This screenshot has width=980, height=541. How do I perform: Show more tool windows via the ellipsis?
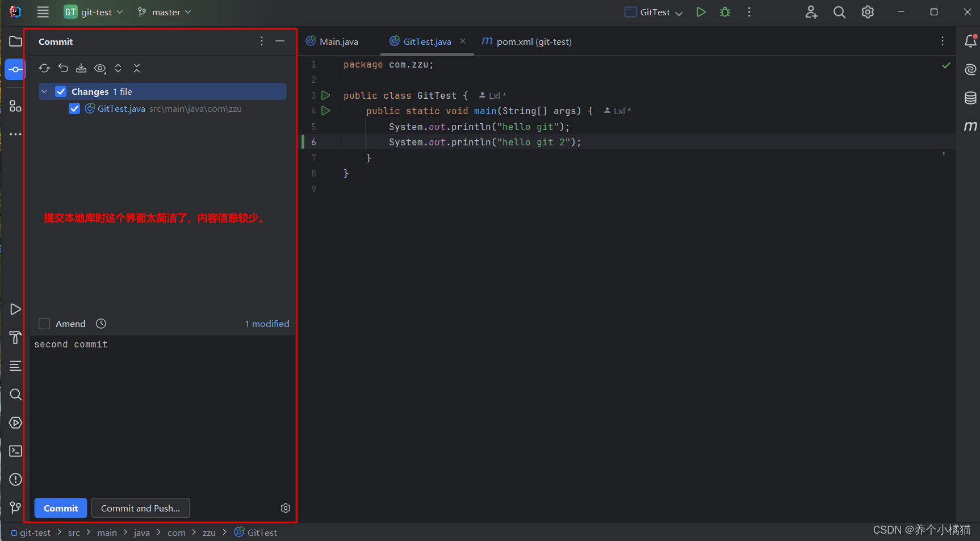(15, 135)
